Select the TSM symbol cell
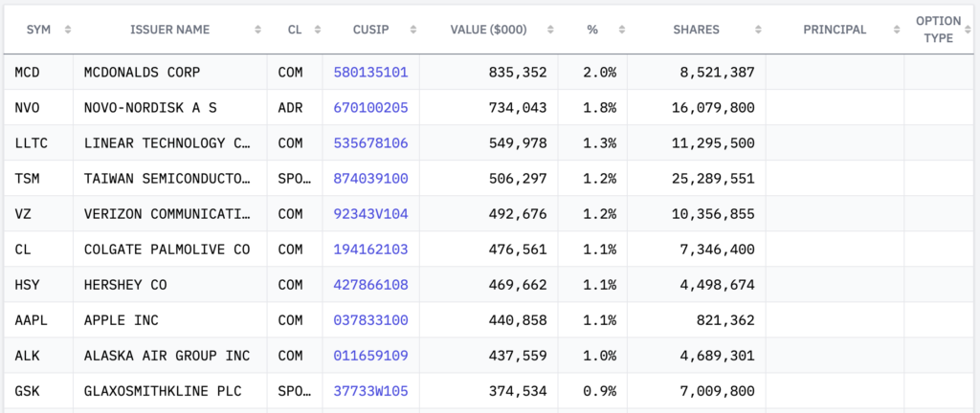The height and width of the screenshot is (413, 980). (38, 179)
